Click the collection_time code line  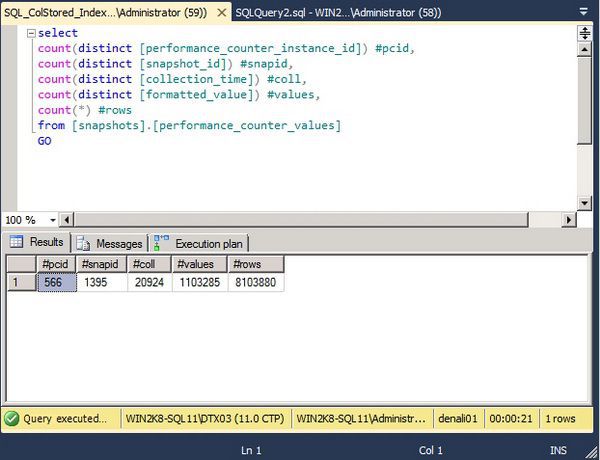172,79
